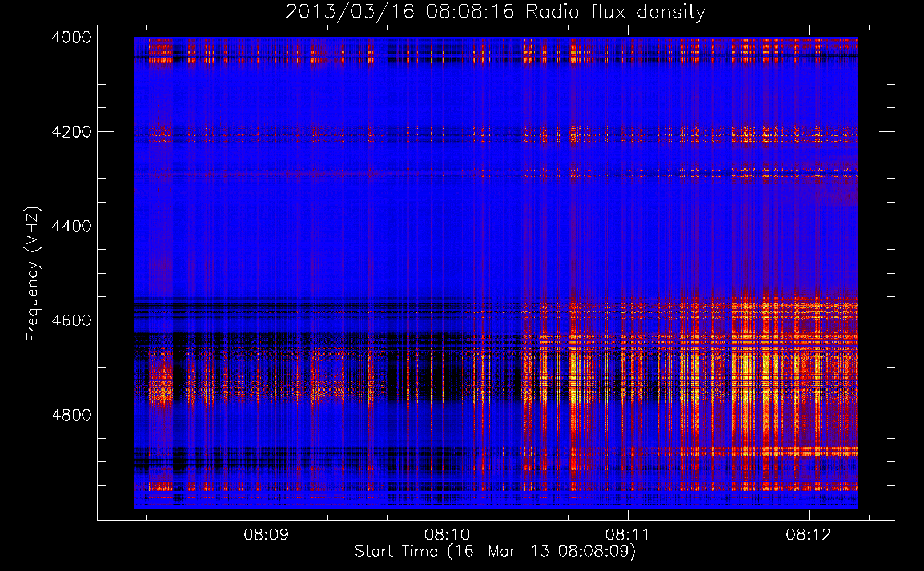Click the 08:09 time axis label
The image size is (924, 571).
[266, 534]
